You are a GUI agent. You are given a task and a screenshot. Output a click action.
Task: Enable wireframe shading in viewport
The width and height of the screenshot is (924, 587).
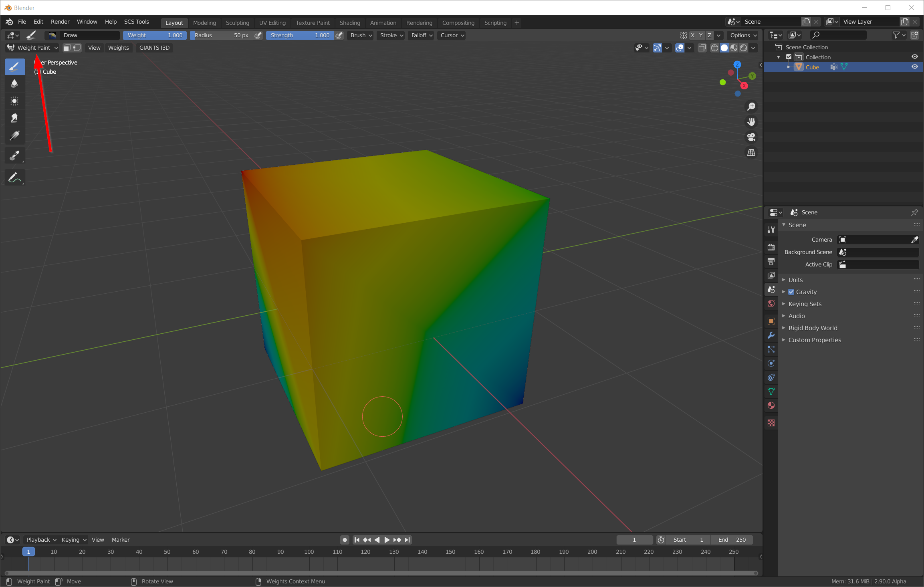(x=715, y=48)
